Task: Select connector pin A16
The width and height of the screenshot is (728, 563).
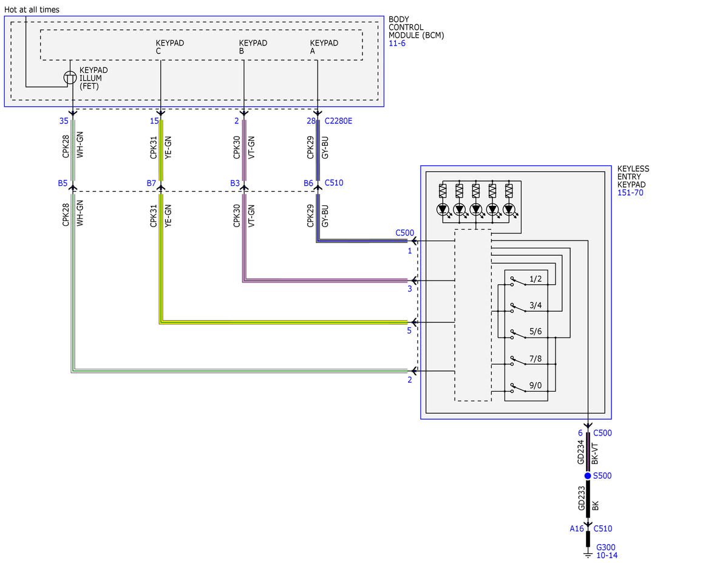Action: (x=577, y=528)
